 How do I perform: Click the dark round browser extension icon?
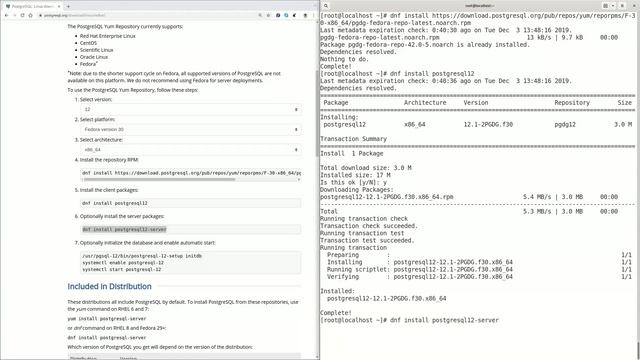click(x=278, y=15)
